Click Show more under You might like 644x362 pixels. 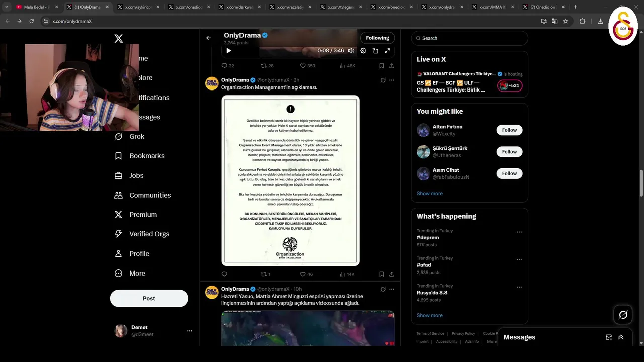pyautogui.click(x=429, y=193)
